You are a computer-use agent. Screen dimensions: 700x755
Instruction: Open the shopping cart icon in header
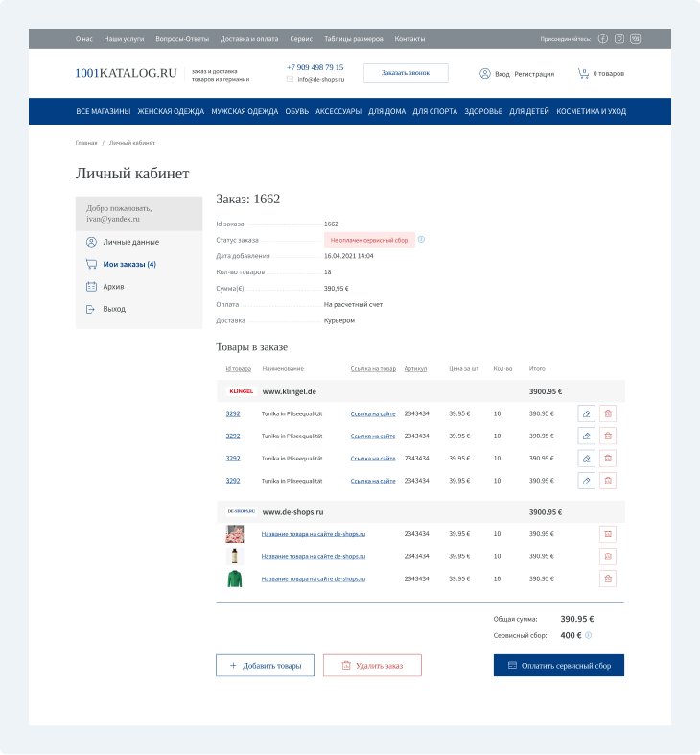[x=583, y=73]
